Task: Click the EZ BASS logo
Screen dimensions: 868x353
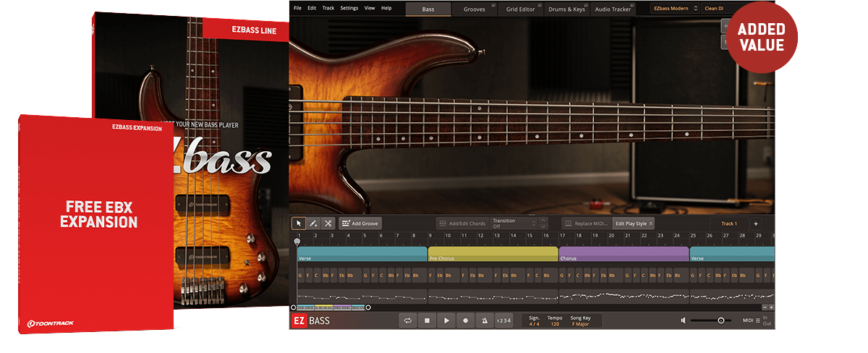Action: click(x=311, y=320)
